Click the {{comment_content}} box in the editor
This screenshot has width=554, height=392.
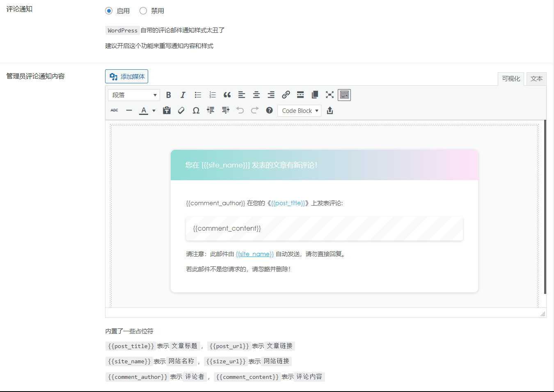[324, 229]
